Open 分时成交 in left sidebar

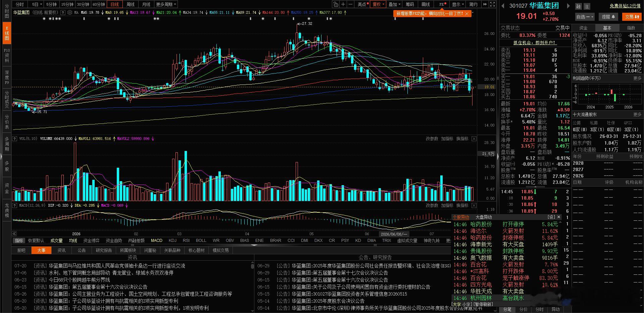(7, 100)
